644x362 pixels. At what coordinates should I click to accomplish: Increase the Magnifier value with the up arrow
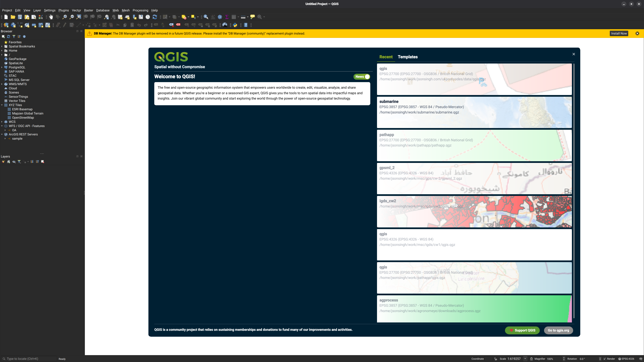click(x=564, y=358)
